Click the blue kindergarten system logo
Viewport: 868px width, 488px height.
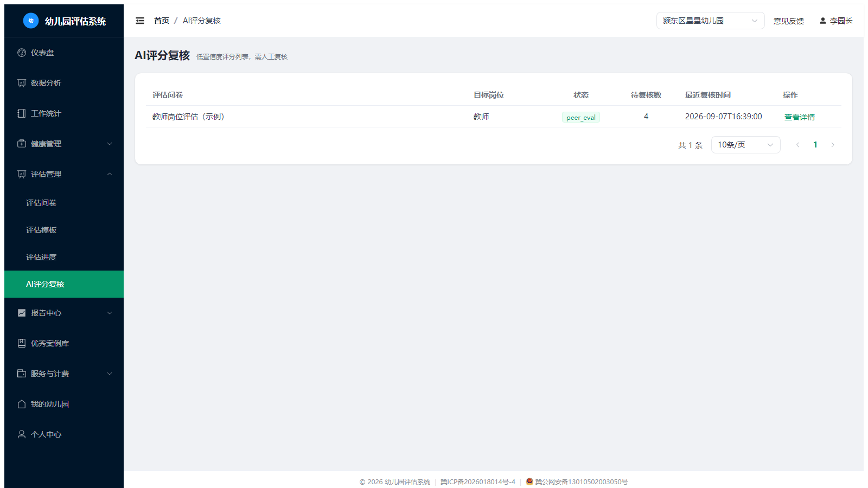31,21
